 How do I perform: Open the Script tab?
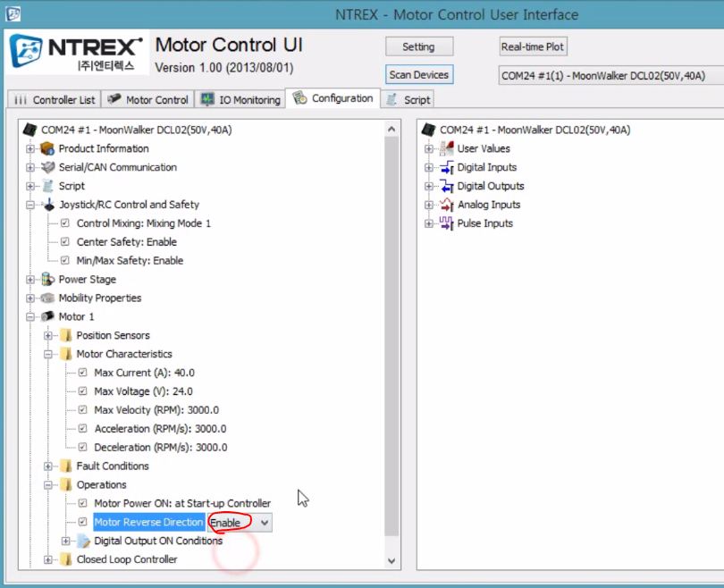point(408,100)
